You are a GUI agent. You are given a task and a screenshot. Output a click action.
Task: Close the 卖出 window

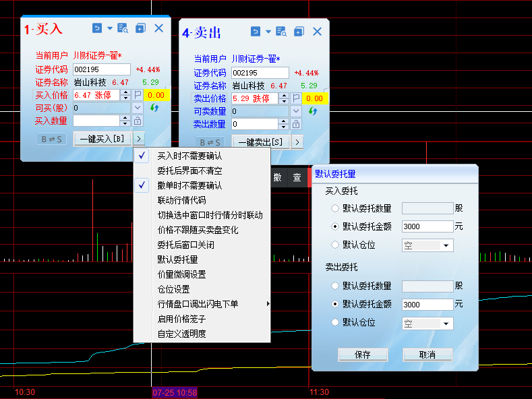pyautogui.click(x=317, y=32)
